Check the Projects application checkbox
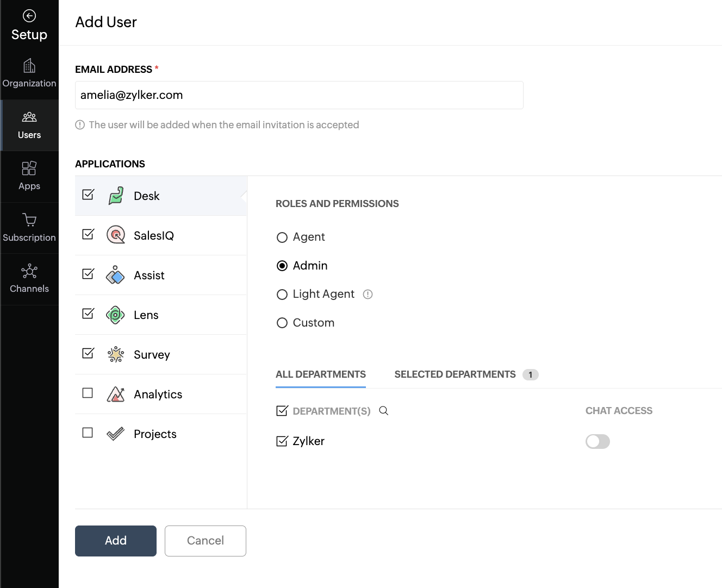722x588 pixels. point(88,433)
